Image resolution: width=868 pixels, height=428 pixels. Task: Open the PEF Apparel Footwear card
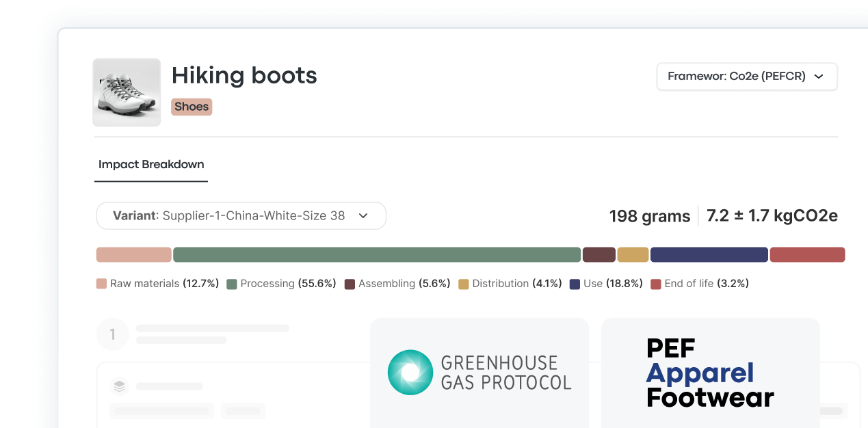pos(710,373)
